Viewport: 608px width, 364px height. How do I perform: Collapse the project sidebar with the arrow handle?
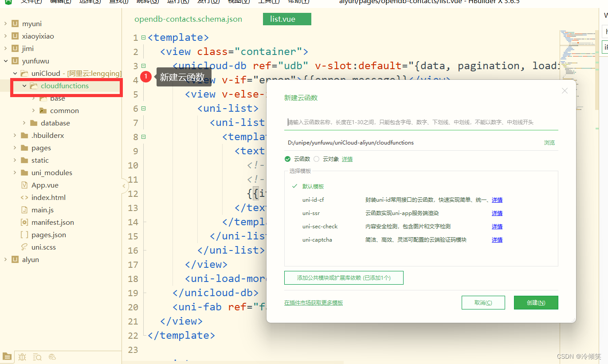coord(124,186)
